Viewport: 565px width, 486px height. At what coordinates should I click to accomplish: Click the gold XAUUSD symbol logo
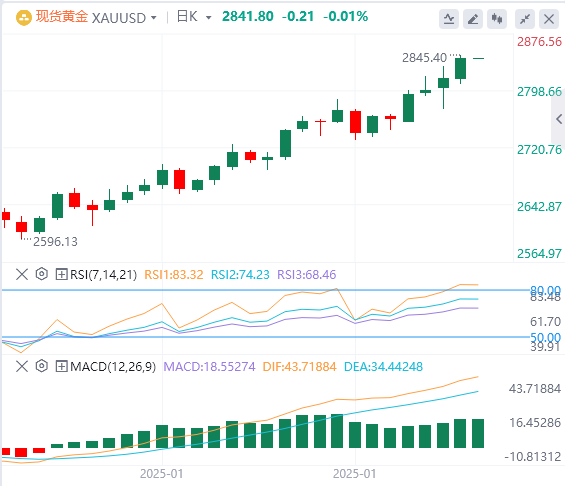(x=24, y=18)
